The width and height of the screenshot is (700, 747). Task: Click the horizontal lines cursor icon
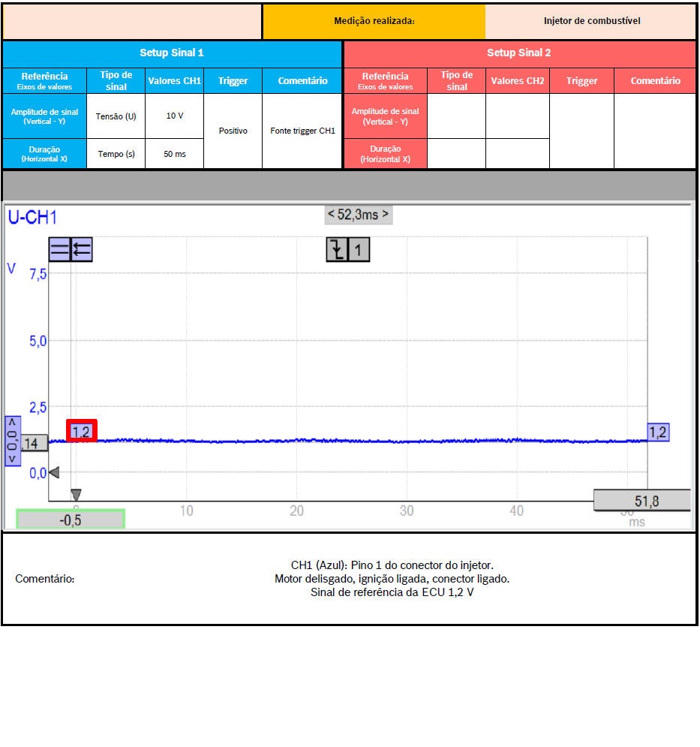(x=59, y=249)
